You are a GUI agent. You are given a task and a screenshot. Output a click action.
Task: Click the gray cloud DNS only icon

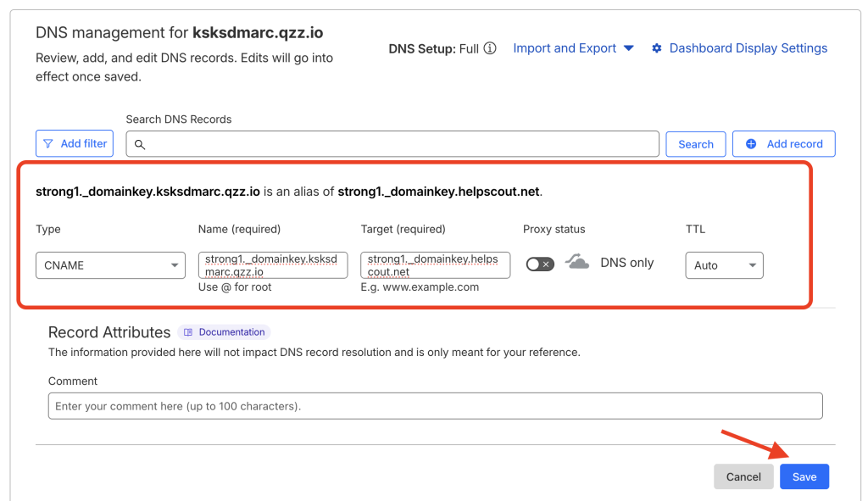pos(577,263)
